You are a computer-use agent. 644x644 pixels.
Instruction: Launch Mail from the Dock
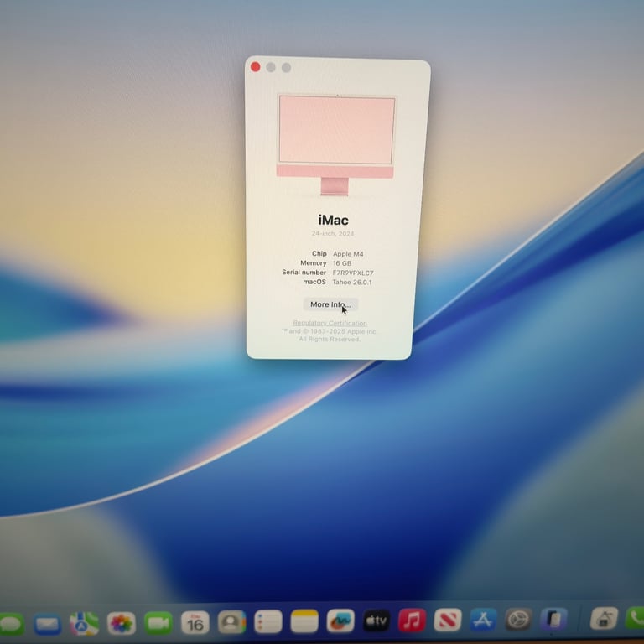click(x=47, y=624)
